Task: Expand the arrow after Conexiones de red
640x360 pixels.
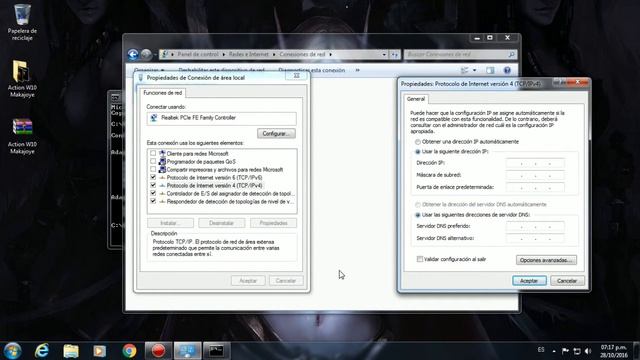Action: tap(330, 54)
